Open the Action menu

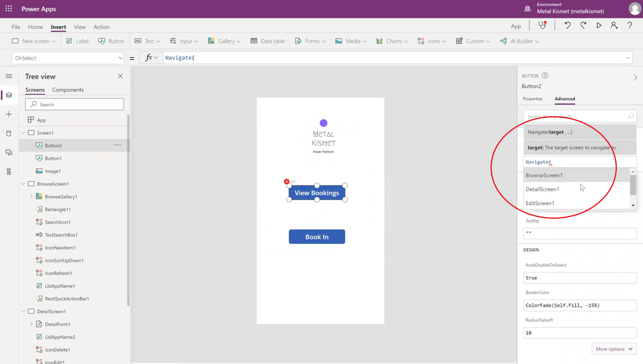click(x=101, y=27)
